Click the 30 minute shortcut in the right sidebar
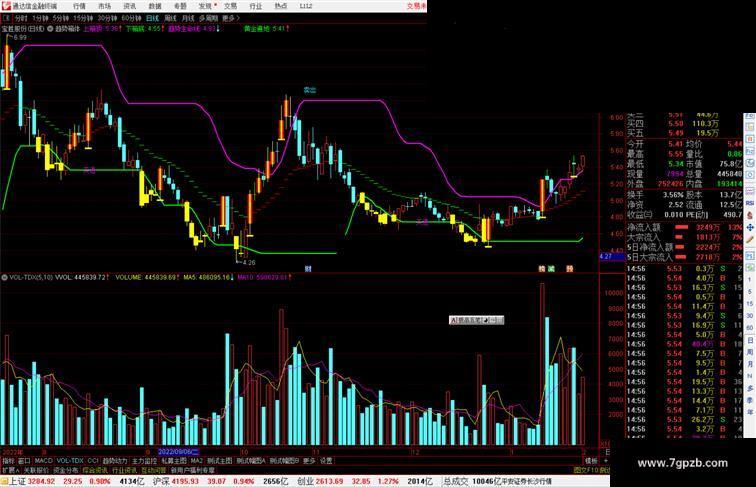 (x=750, y=316)
